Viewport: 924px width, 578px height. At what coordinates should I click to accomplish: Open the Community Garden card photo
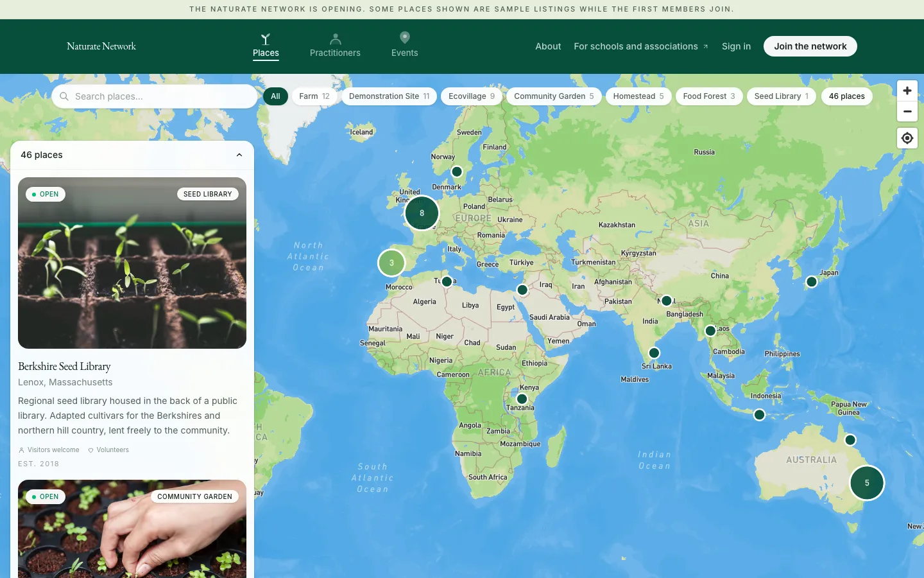(132, 529)
